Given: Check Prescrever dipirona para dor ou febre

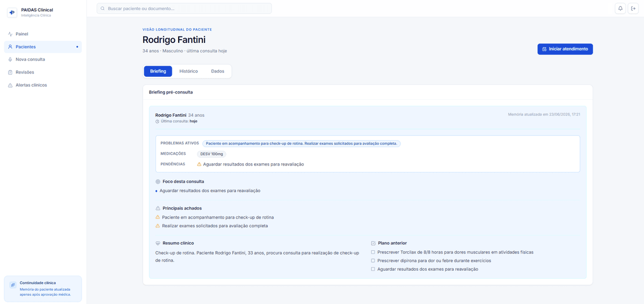Looking at the screenshot, I should (373, 260).
